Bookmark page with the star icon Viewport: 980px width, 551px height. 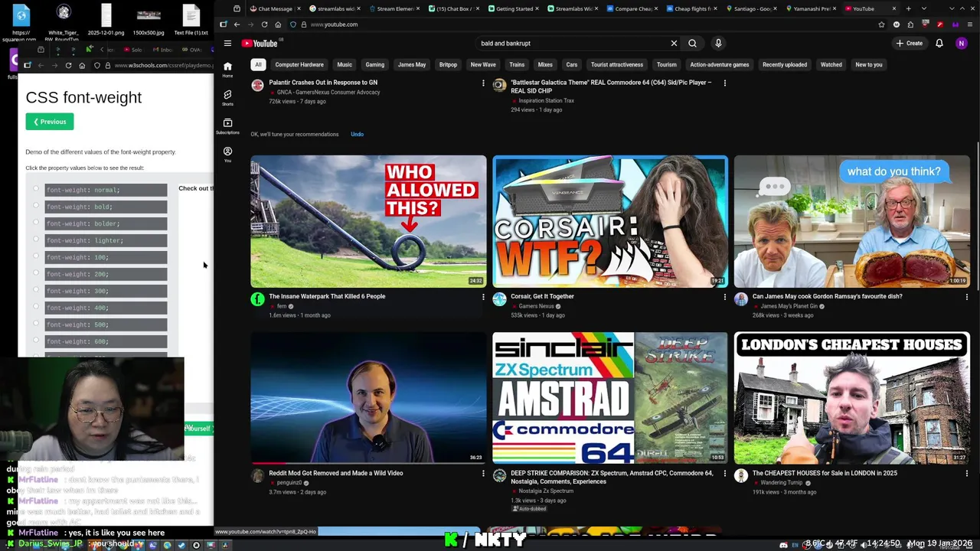tap(881, 24)
